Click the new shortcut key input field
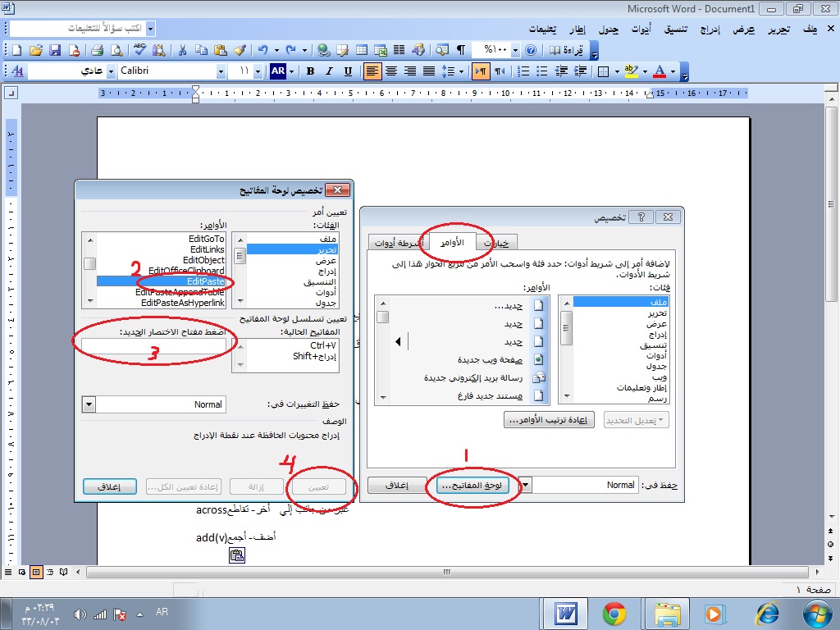 153,347
